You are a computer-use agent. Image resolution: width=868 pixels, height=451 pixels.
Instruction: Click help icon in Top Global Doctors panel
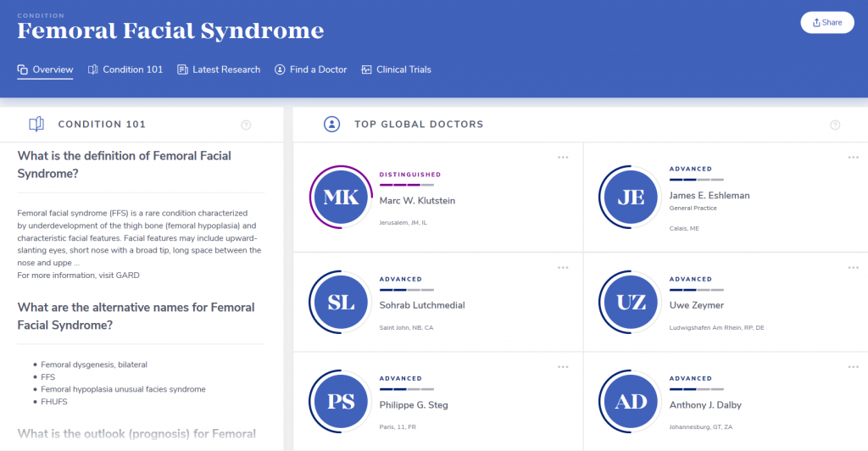click(x=835, y=125)
